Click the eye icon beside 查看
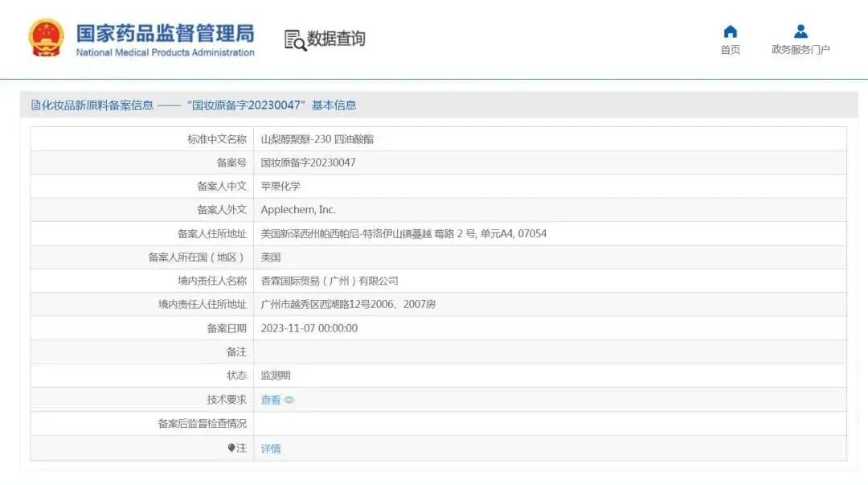Viewport: 868px width, 485px height. [289, 400]
